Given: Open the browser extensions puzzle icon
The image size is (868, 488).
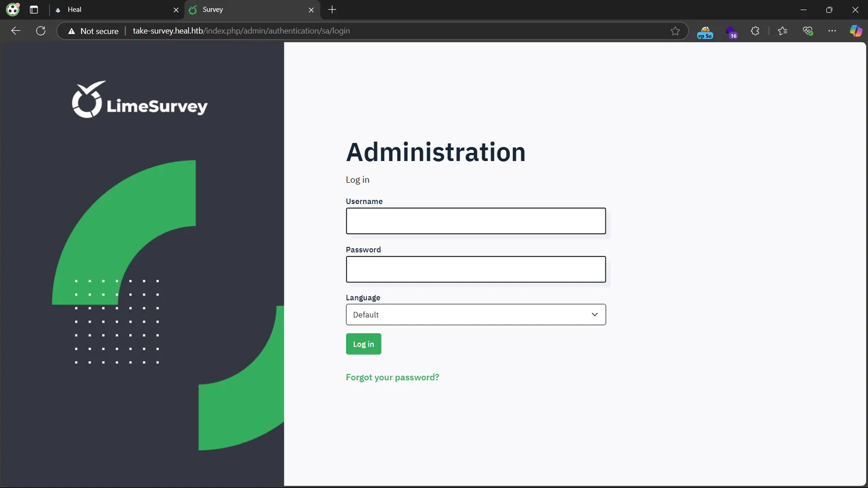Looking at the screenshot, I should pos(755,31).
